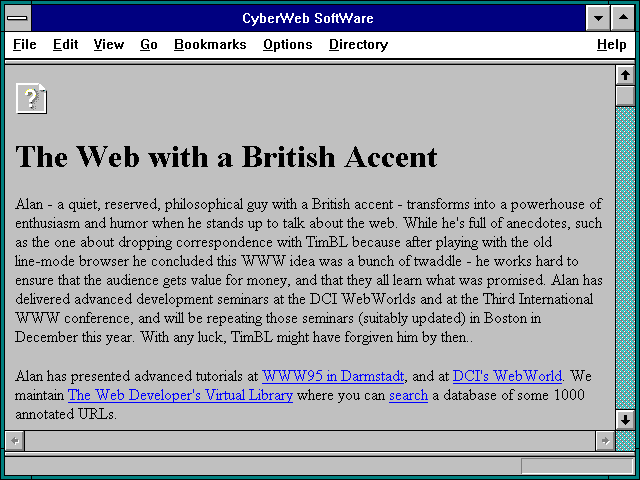Click the horizontal scrollbar right arrow

click(x=605, y=441)
